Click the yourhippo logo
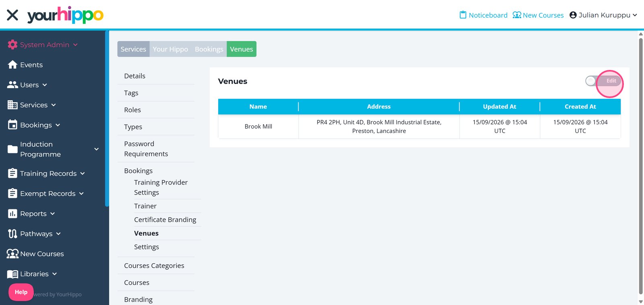The height and width of the screenshot is (305, 644). click(65, 15)
